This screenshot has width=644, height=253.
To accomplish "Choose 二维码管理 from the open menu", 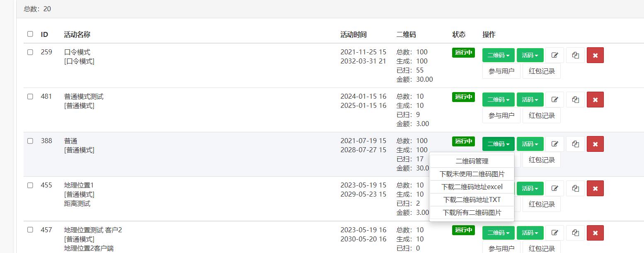I will pyautogui.click(x=472, y=161).
